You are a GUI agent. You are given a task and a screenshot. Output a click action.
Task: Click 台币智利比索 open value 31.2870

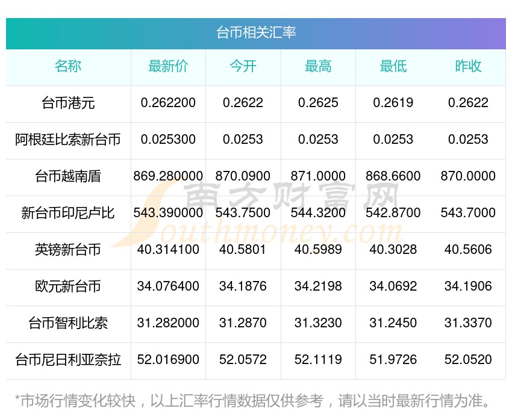tap(243, 323)
